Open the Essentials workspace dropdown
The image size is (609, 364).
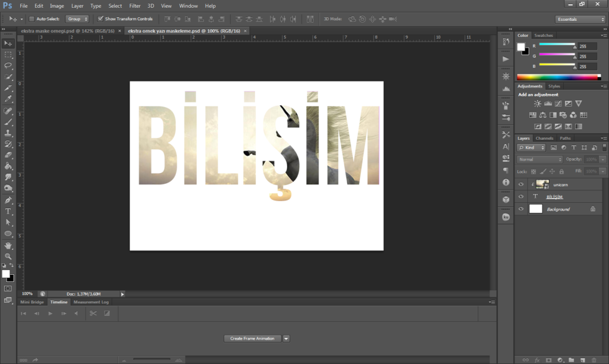pyautogui.click(x=580, y=19)
